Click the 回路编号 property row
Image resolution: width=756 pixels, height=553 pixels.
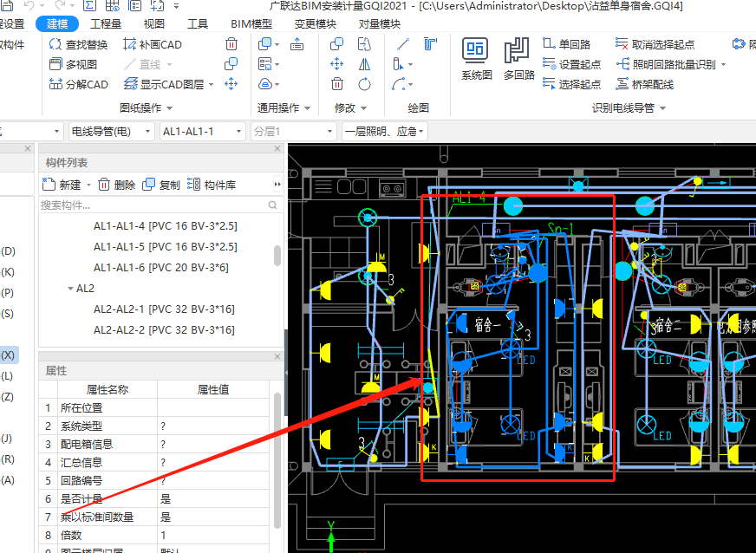153,481
